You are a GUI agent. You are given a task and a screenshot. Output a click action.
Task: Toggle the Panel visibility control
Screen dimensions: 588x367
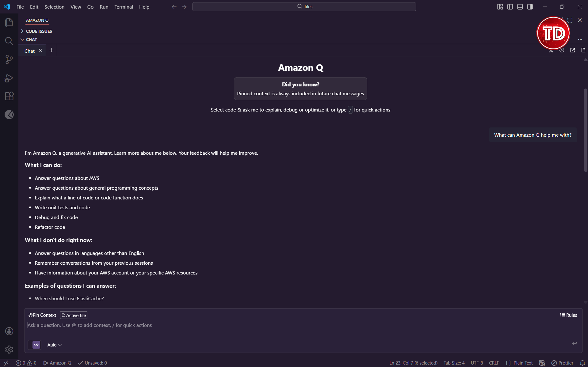[520, 6]
